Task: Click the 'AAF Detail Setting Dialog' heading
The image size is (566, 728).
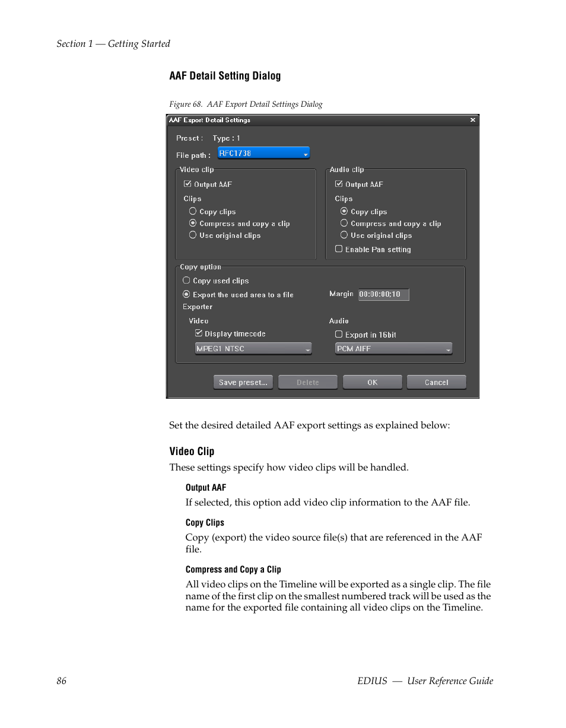Action: coord(225,76)
